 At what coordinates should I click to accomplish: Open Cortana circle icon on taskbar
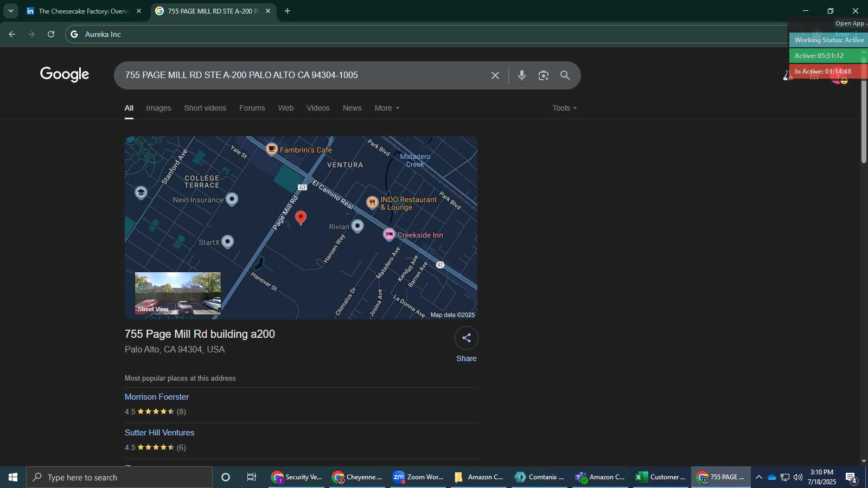[226, 477]
